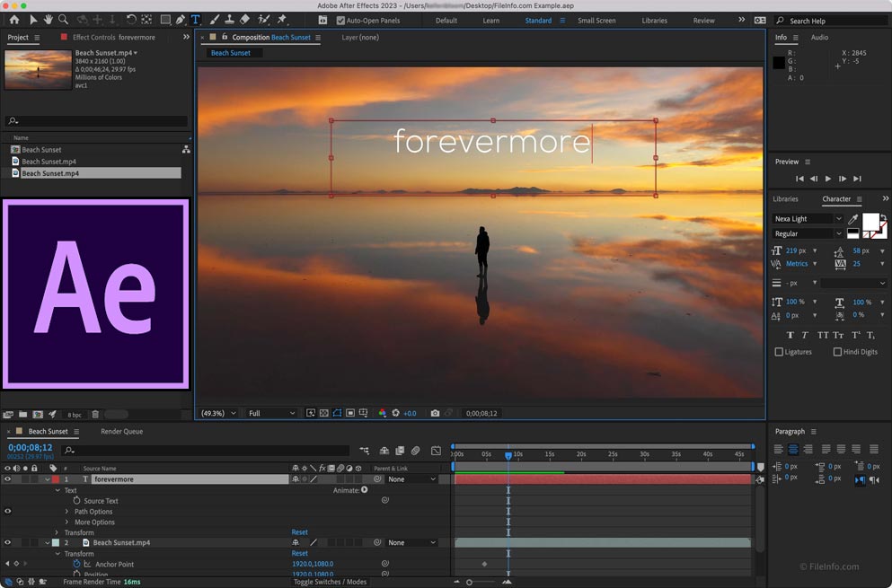892x588 pixels.
Task: Center align text in Paragraph panel
Action: pos(793,449)
